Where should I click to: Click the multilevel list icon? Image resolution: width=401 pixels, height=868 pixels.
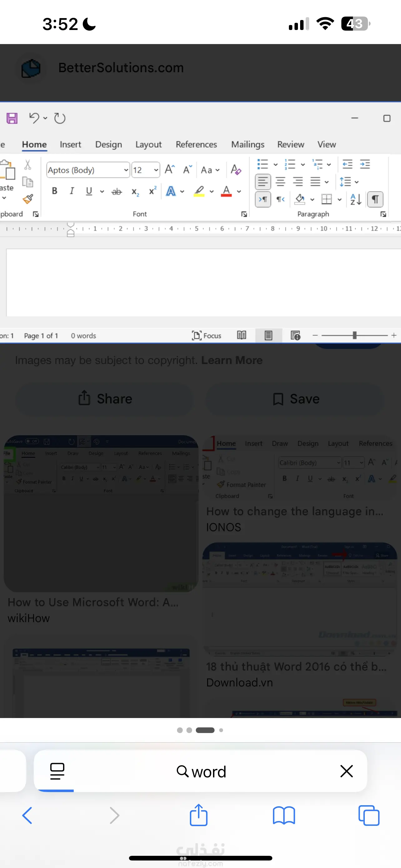pos(317,164)
